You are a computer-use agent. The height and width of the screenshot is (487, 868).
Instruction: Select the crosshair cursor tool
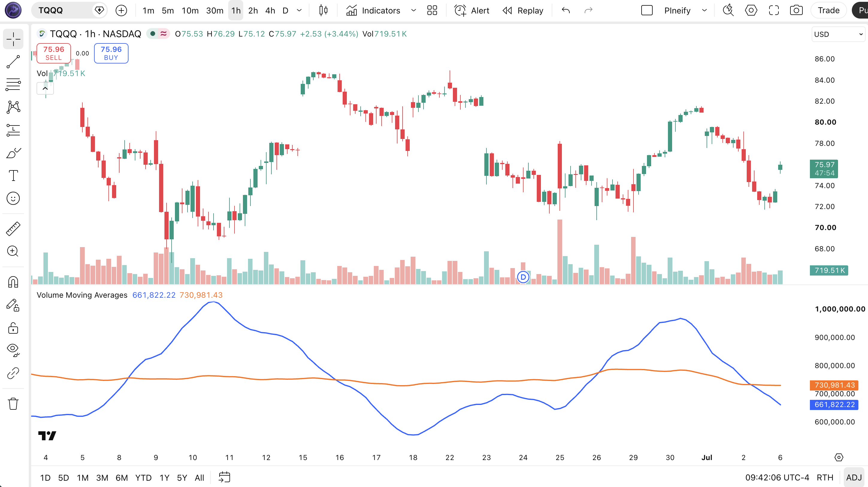[13, 39]
